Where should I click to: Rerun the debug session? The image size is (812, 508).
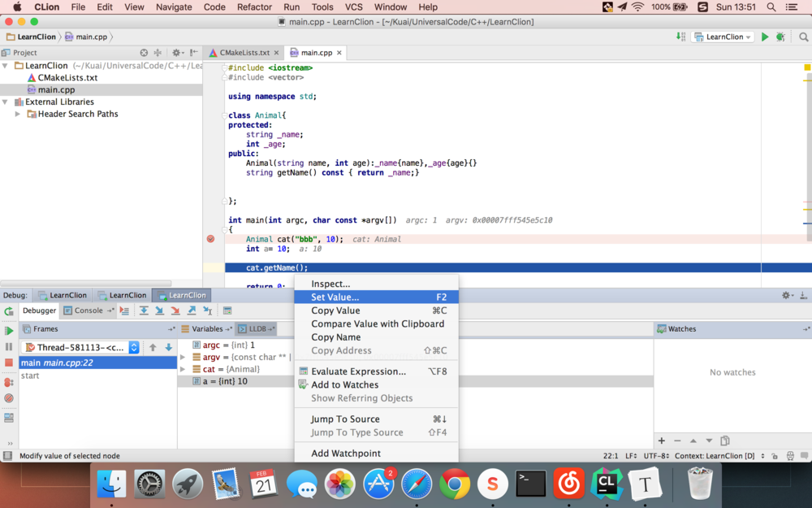(9, 311)
